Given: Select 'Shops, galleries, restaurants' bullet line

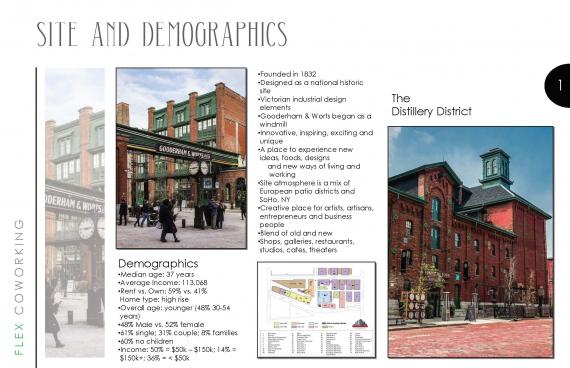Looking at the screenshot, I should point(306,245).
